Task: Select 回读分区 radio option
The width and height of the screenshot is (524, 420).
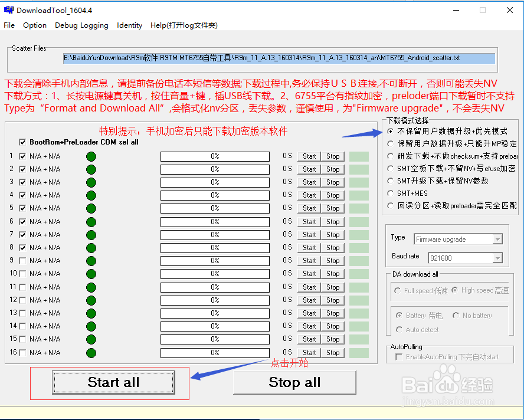Action: click(x=390, y=205)
